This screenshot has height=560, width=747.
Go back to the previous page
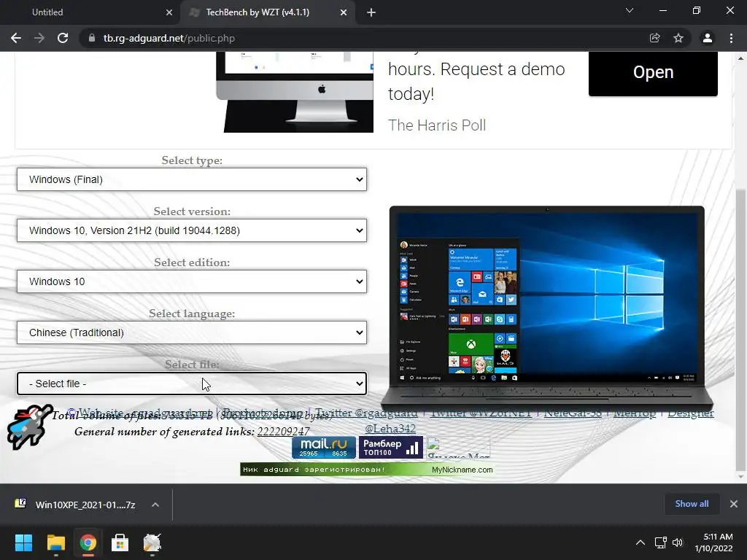click(16, 38)
